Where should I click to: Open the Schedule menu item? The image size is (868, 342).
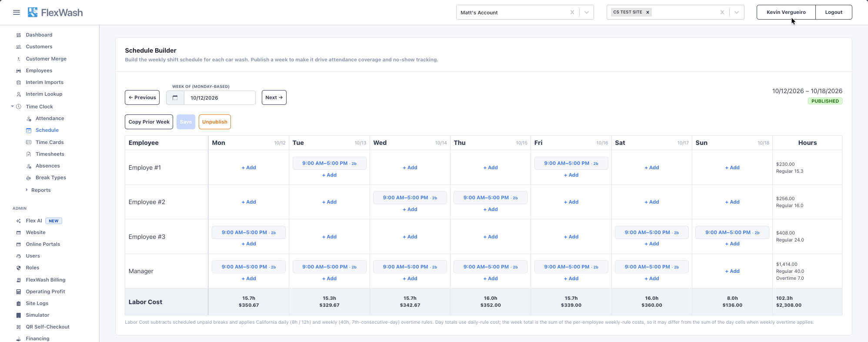point(47,130)
